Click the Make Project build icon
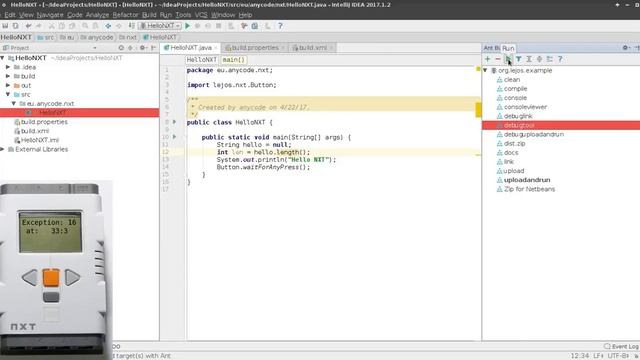The width and height of the screenshot is (640, 360). point(131,26)
